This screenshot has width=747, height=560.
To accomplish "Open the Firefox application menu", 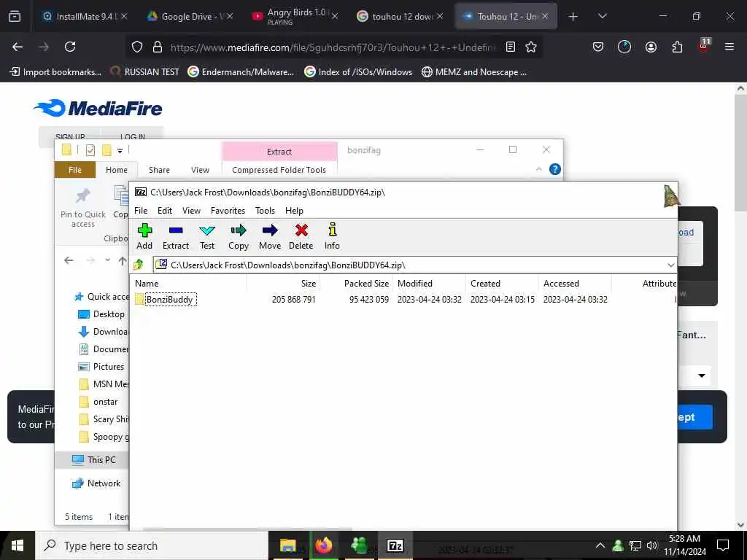I will (x=729, y=47).
